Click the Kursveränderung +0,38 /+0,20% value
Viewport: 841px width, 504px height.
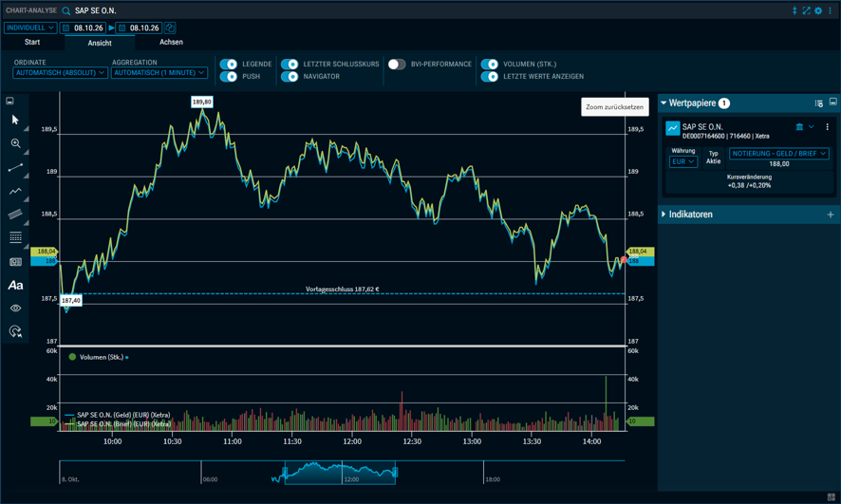(749, 185)
